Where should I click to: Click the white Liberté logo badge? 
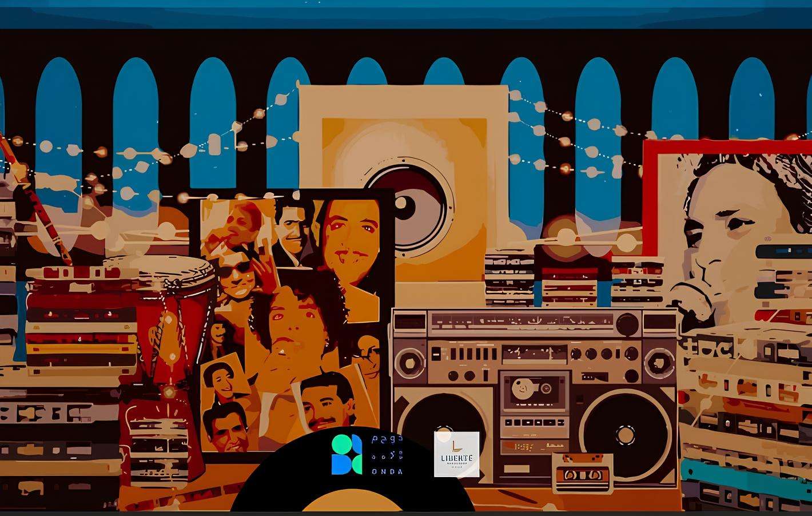coord(456,454)
